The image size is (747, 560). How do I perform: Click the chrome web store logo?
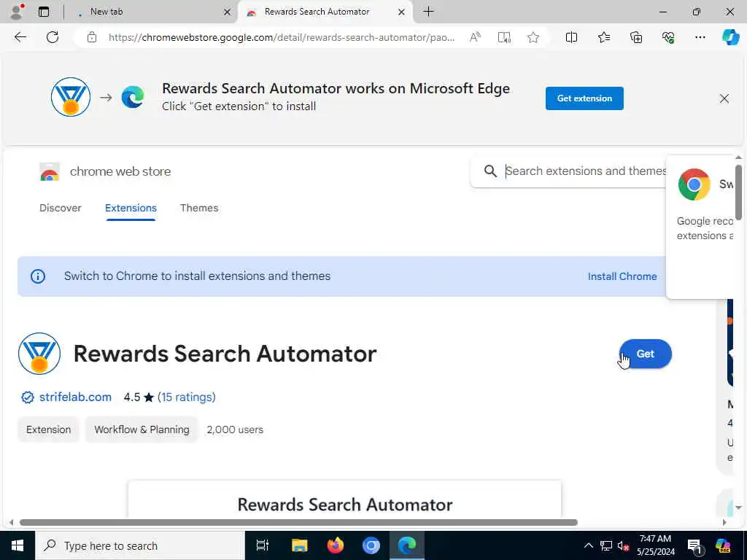click(x=50, y=171)
